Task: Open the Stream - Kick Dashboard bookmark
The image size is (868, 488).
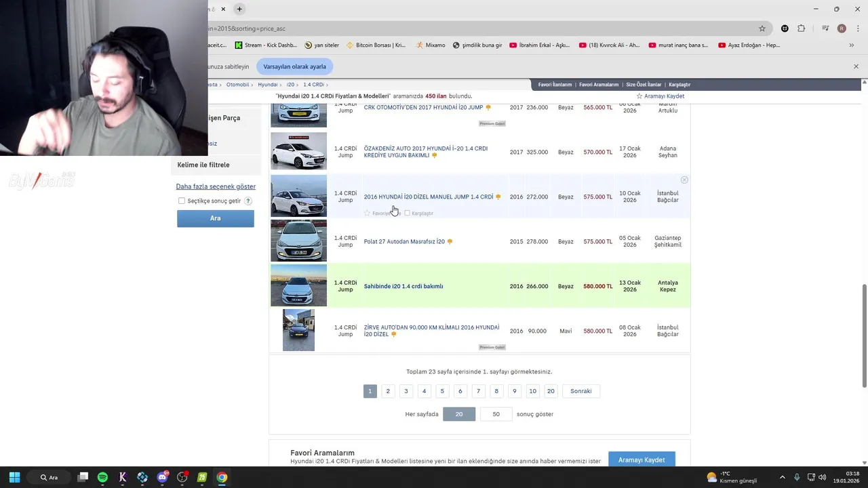Action: 266,45
